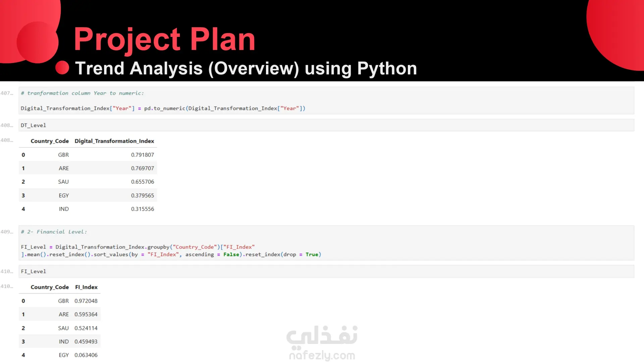Select the GBR row with 0.791807

pyautogui.click(x=88, y=155)
